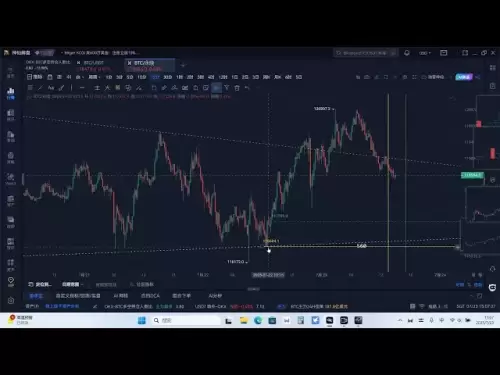Screen dimensions: 500x375
Task: Open the AI analysis tab in bottom panel
Action: (215, 296)
